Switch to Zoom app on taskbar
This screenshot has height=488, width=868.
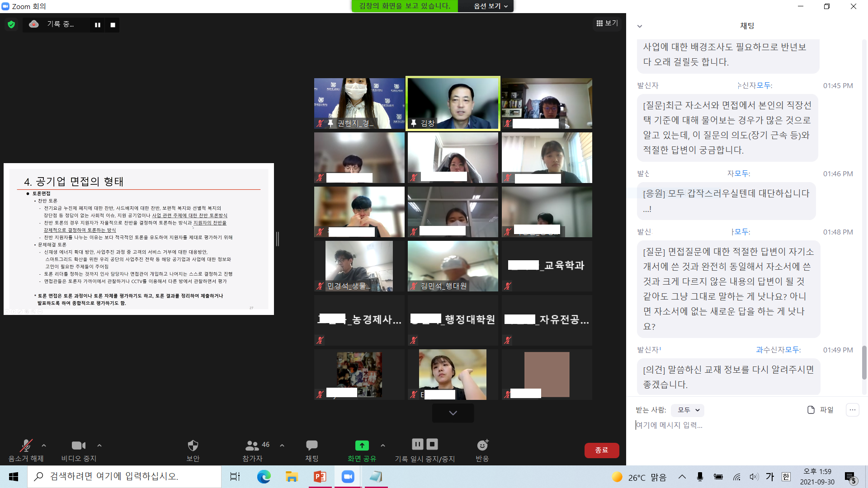pos(348,477)
